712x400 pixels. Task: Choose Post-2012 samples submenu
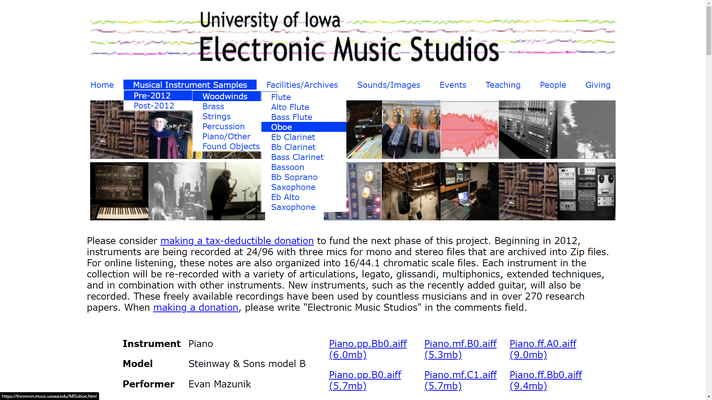pos(154,106)
